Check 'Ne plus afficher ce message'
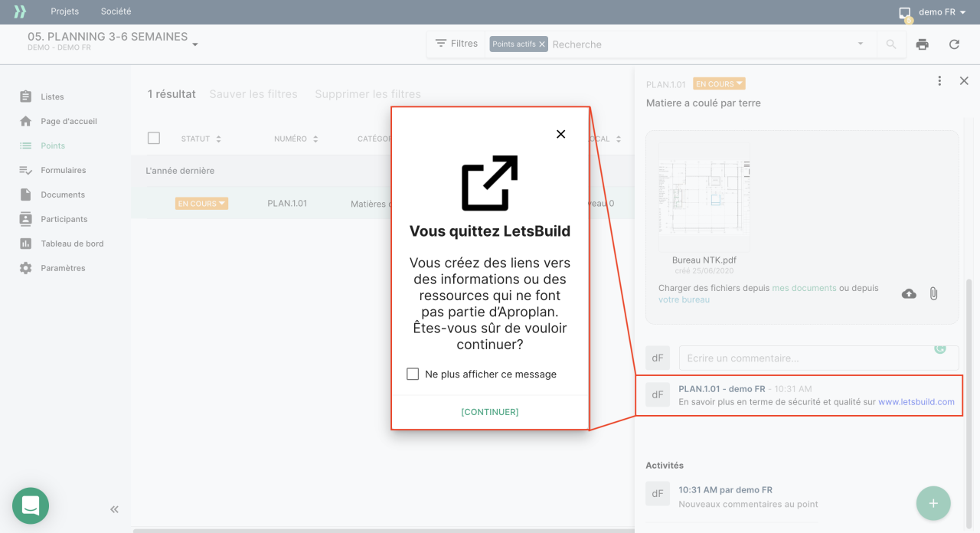The height and width of the screenshot is (533, 980). pyautogui.click(x=413, y=374)
